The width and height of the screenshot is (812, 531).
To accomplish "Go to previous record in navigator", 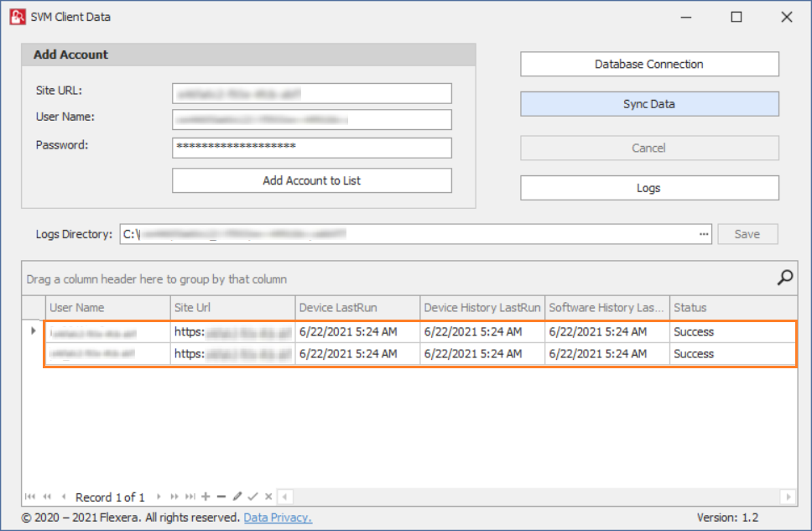I will (x=64, y=497).
